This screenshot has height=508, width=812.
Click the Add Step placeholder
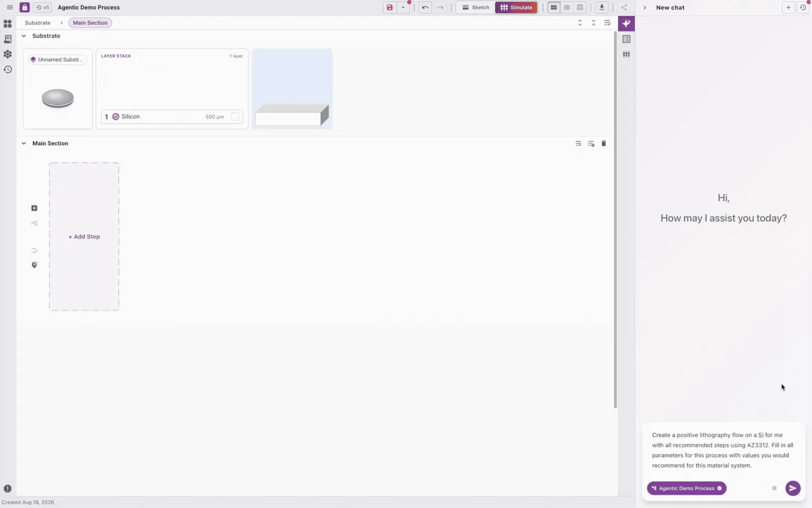[x=84, y=237]
